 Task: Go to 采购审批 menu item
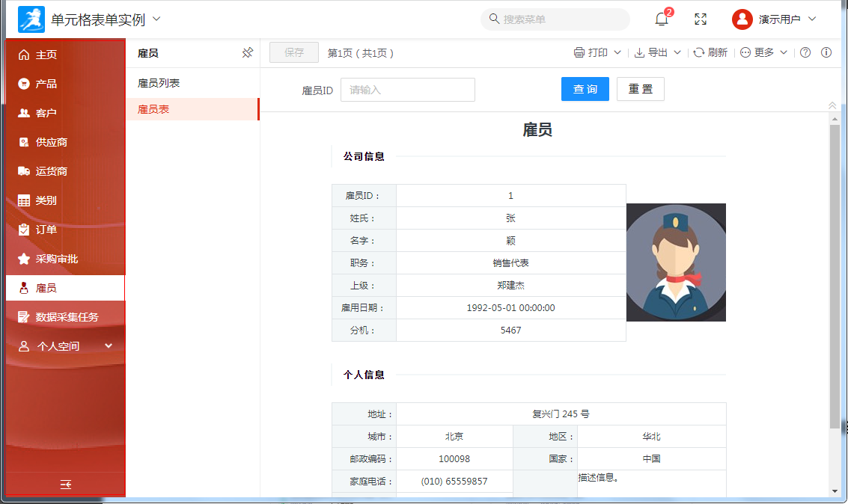pyautogui.click(x=57, y=259)
